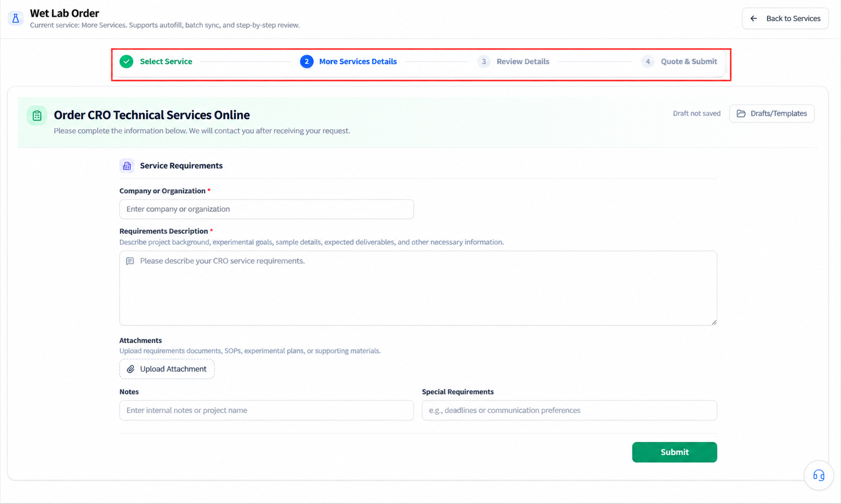Image resolution: width=841 pixels, height=504 pixels.
Task: Click the green checkmark step icon
Action: [x=126, y=61]
